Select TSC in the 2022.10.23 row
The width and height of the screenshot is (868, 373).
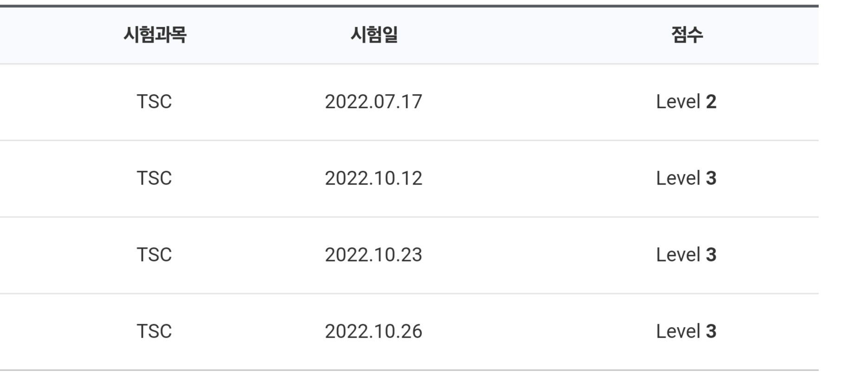[154, 255]
